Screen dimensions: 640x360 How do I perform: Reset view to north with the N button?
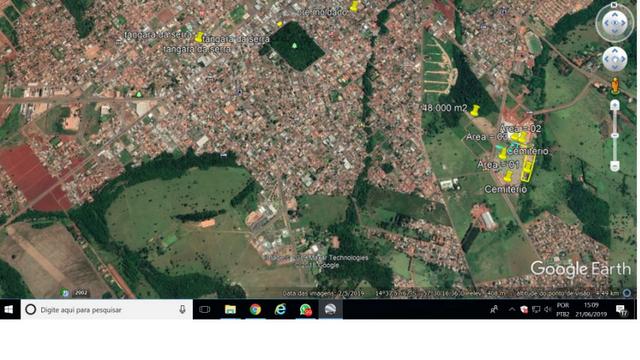pos(615,5)
